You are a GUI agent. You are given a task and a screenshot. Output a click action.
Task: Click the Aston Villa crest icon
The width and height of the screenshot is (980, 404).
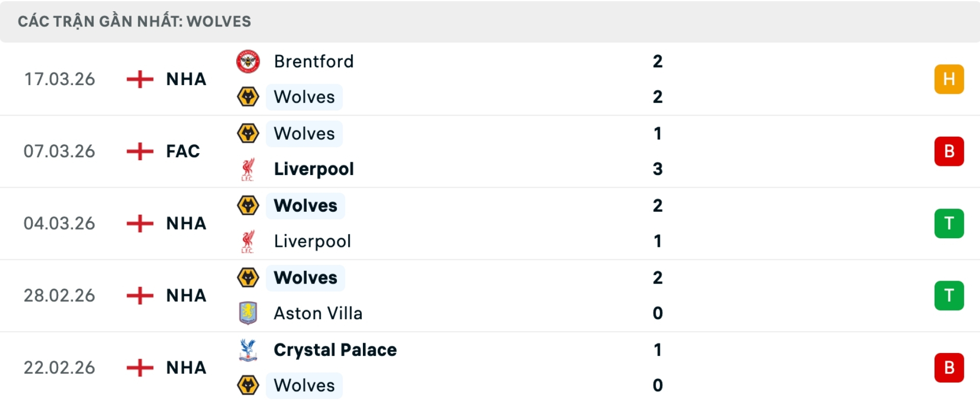tap(248, 313)
